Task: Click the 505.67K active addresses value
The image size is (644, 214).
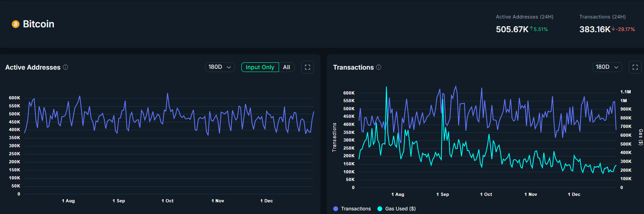Action: coord(512,29)
